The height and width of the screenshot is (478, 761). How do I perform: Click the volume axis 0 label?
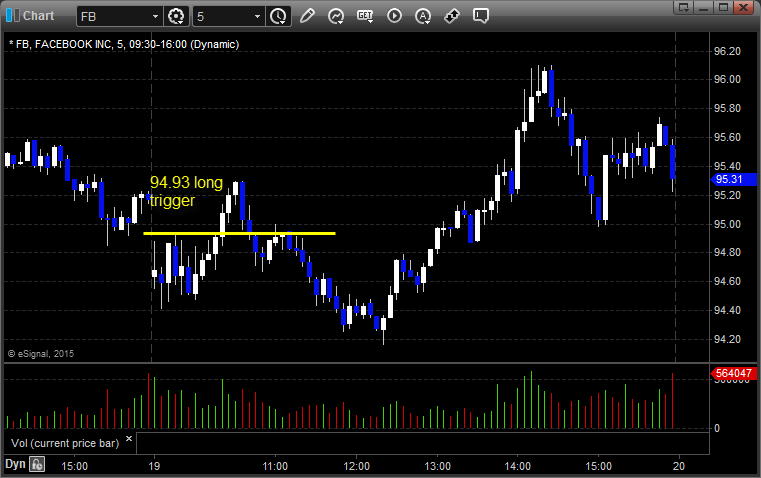click(x=717, y=429)
